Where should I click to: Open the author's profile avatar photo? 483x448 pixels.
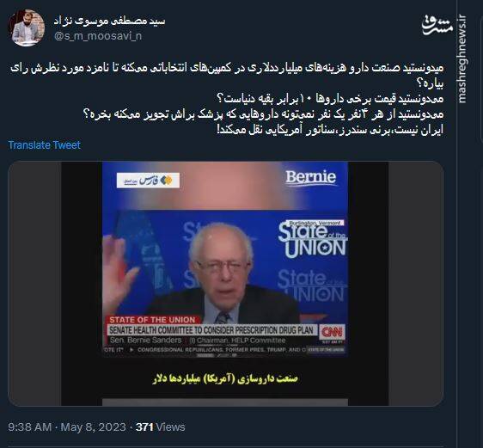pos(27,28)
